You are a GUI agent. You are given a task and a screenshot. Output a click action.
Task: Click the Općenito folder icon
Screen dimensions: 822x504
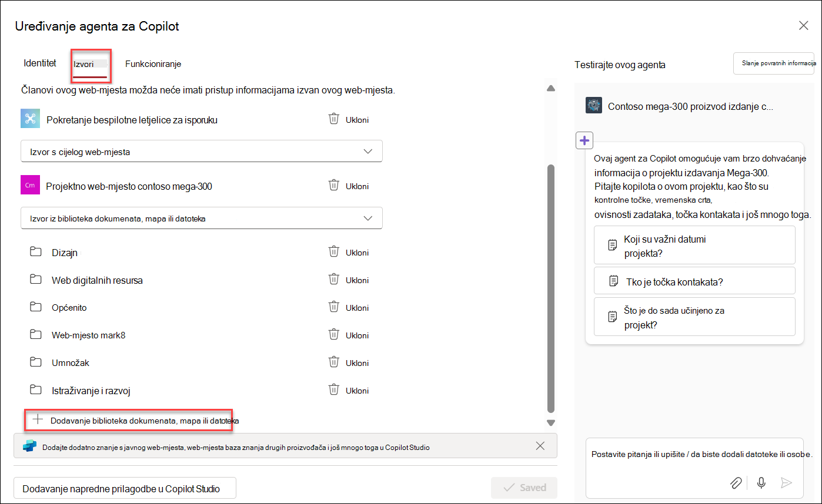(x=36, y=307)
